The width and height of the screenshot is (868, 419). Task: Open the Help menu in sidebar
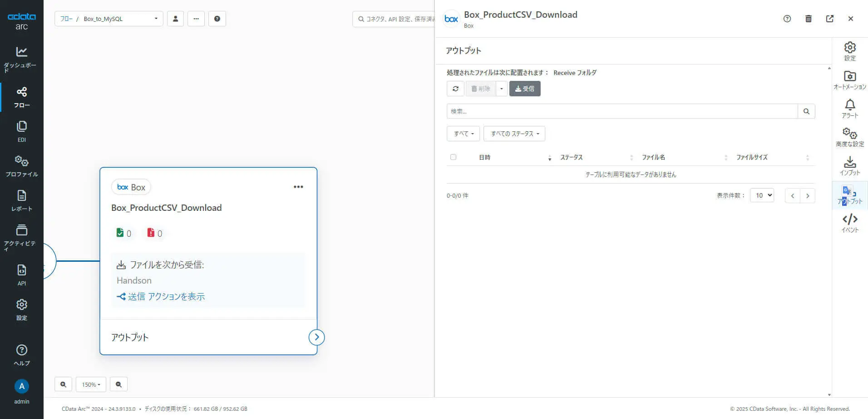(21, 355)
